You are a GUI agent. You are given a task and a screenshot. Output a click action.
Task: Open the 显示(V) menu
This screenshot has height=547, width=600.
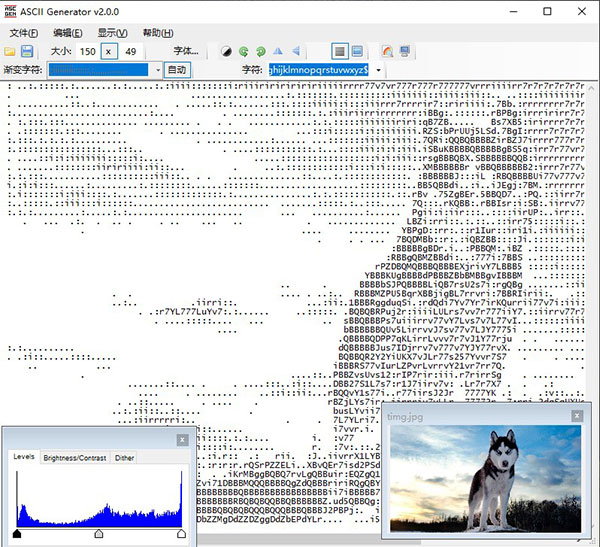(113, 33)
